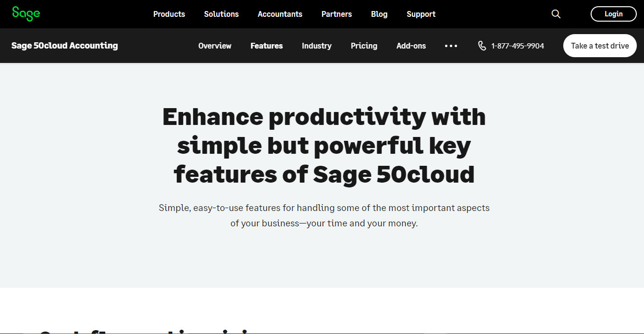Switch to the Overview tab

coord(215,46)
